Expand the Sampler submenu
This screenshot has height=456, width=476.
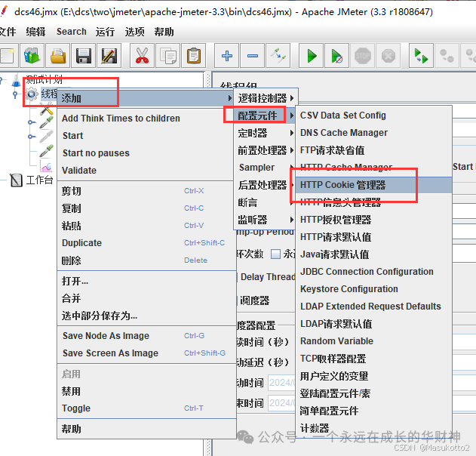tap(266, 168)
